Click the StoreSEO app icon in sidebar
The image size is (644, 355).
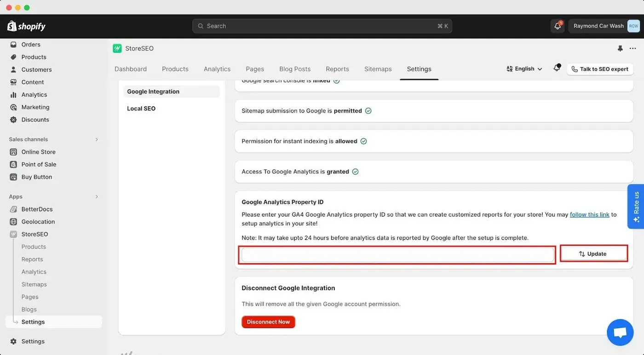13,234
